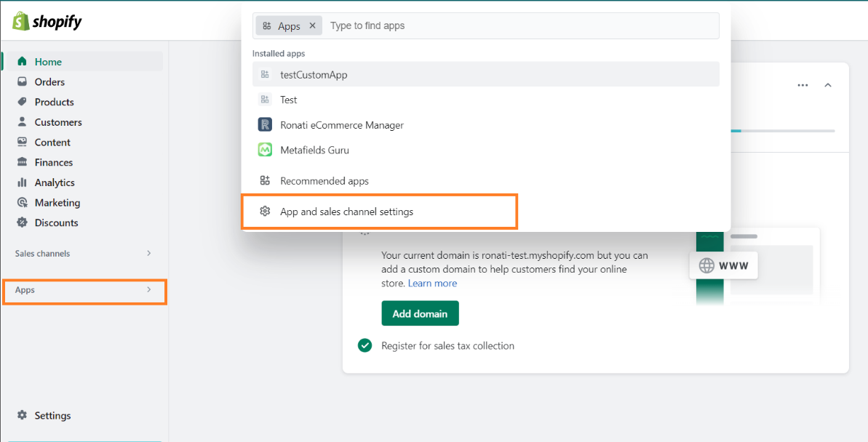
Task: Click the gear icon beside App and sales channel settings
Action: coord(265,212)
